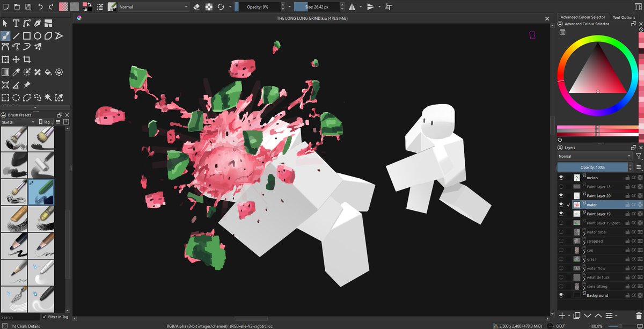Select the Contiguous Selection magic wand
644x329 pixels.
point(48,97)
